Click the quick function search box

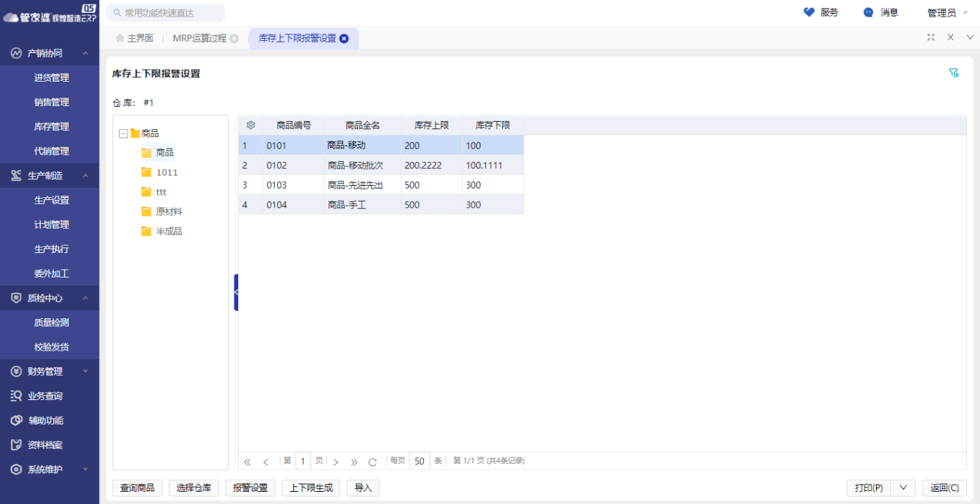pyautogui.click(x=166, y=13)
